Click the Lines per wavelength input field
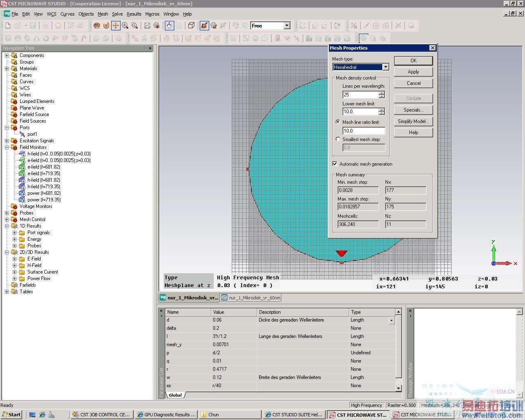The image size is (525, 420). coord(361,94)
